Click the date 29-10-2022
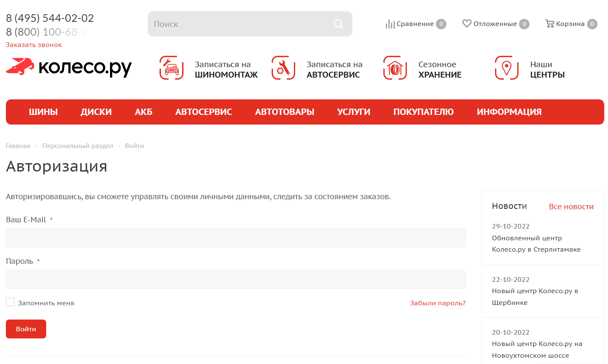608x364 pixels. [x=511, y=226]
